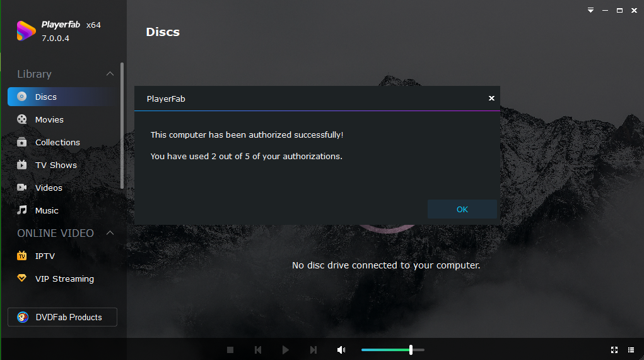Close the PlayerFab dialog with X
The height and width of the screenshot is (360, 644).
click(491, 98)
